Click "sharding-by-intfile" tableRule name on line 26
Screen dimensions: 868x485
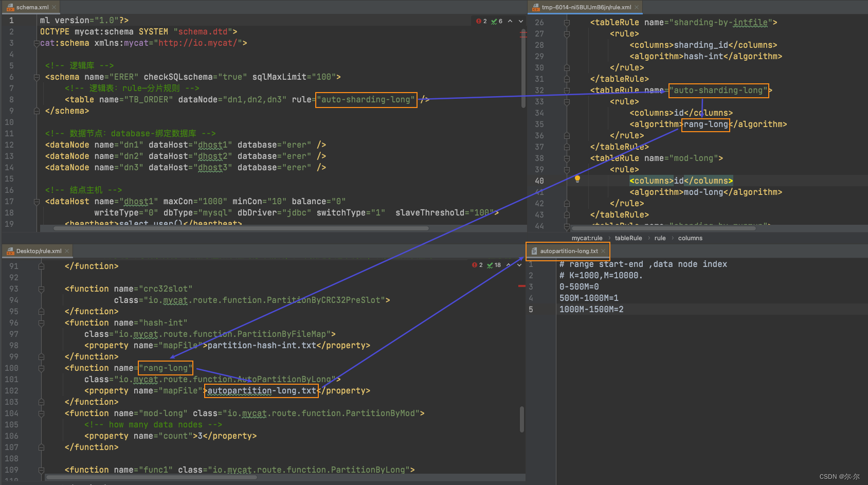(720, 23)
